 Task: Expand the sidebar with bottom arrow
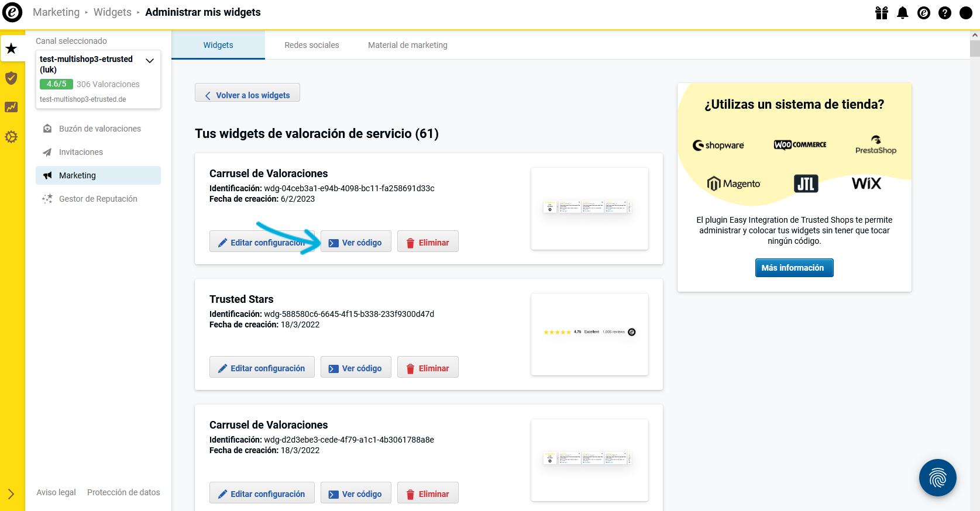click(11, 494)
